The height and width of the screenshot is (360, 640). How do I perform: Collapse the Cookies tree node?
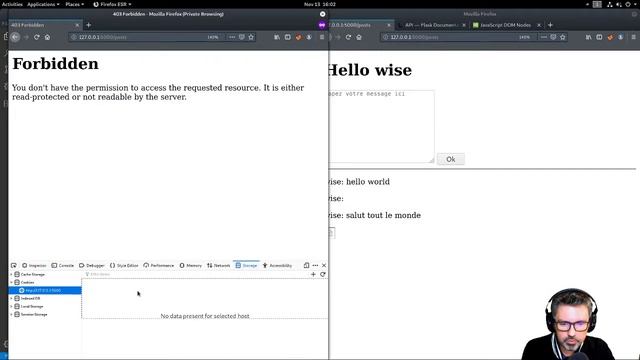coord(11,282)
